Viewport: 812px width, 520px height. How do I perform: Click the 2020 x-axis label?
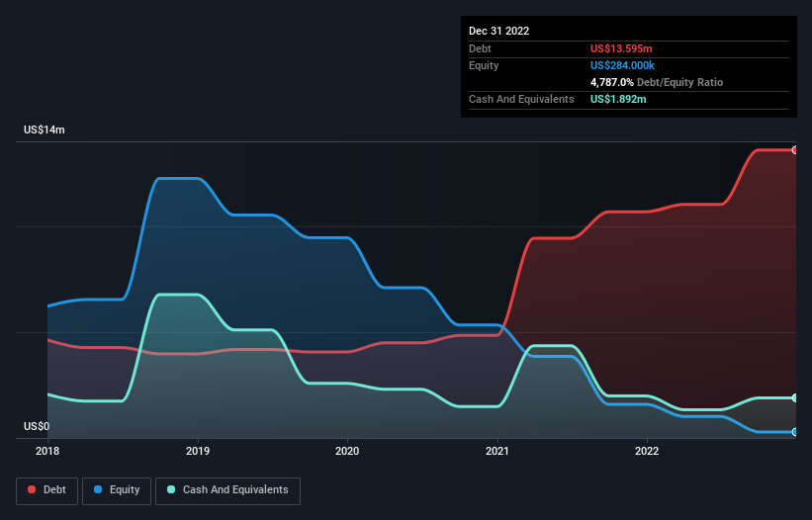pyautogui.click(x=347, y=451)
